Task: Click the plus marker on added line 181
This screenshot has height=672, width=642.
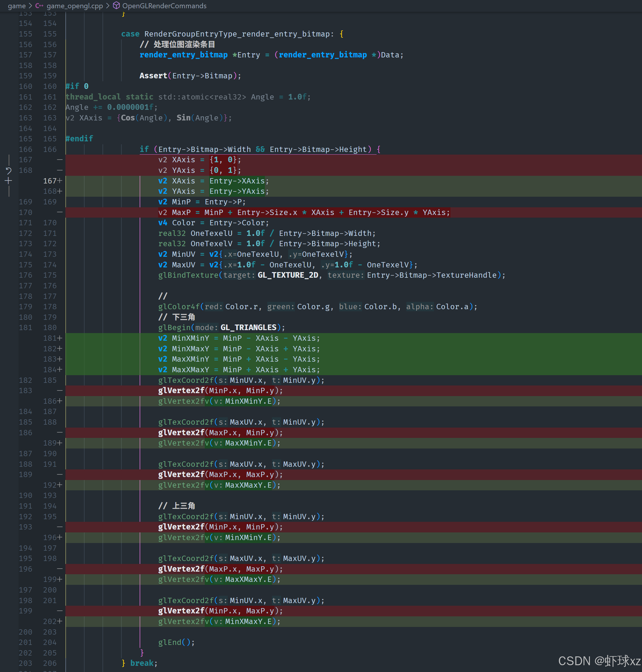Action: pos(60,338)
